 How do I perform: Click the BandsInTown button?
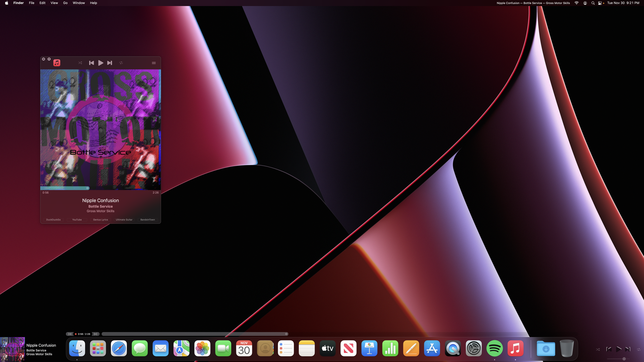coord(148,220)
